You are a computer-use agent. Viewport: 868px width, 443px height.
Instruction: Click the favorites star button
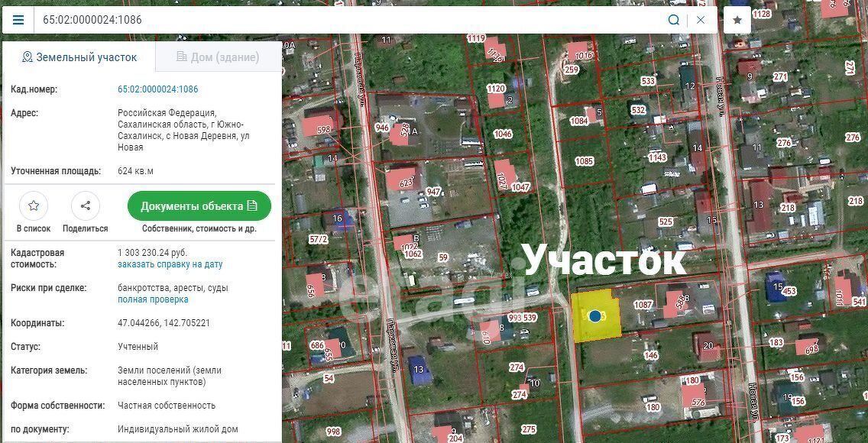coord(737,20)
